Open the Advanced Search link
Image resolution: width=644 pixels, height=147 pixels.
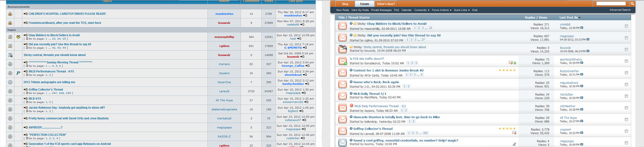coord(620,10)
